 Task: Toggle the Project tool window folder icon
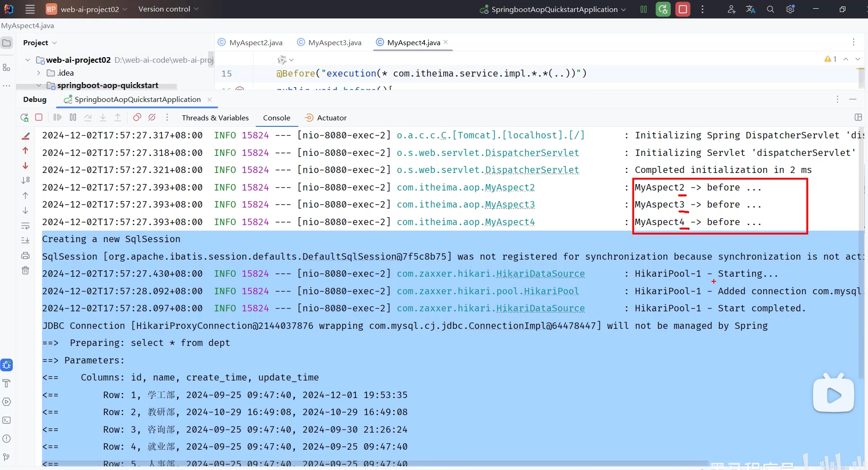click(x=6, y=43)
